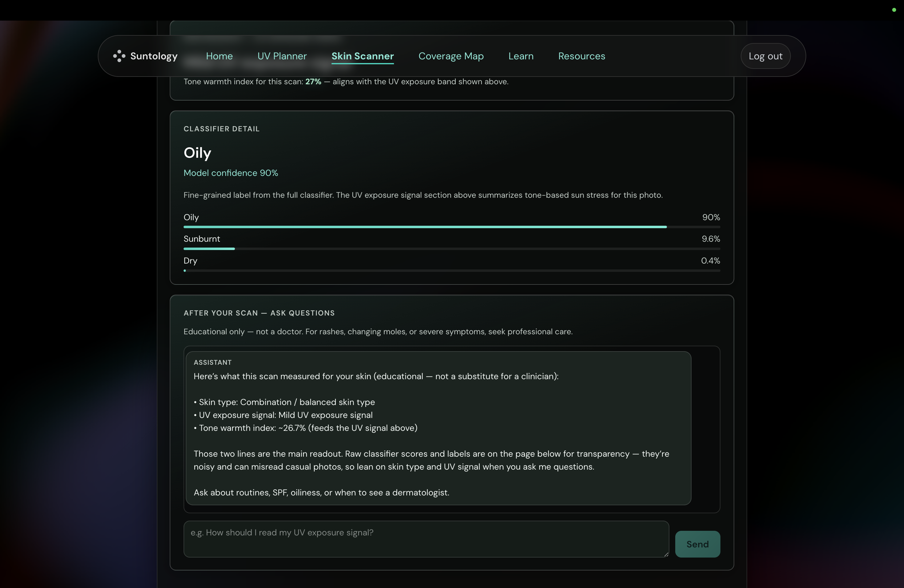Viewport: 904px width, 588px height.
Task: Open the Coverage Map page
Action: (x=451, y=56)
